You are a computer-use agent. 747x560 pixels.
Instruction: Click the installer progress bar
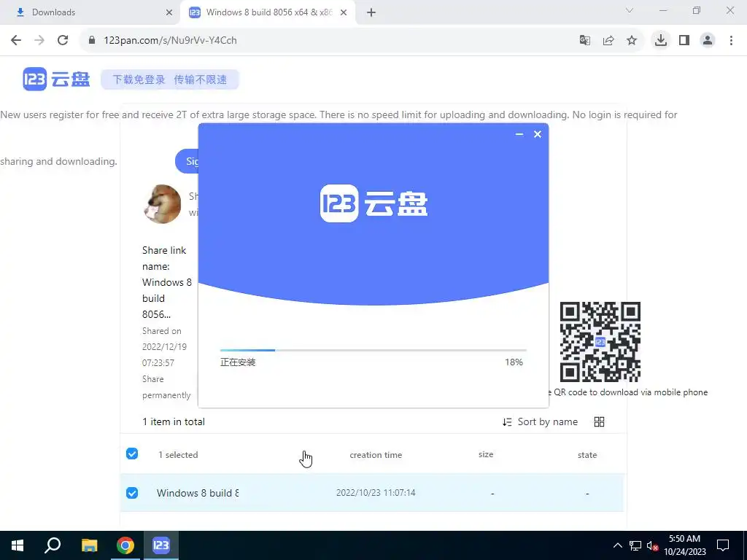pyautogui.click(x=373, y=350)
